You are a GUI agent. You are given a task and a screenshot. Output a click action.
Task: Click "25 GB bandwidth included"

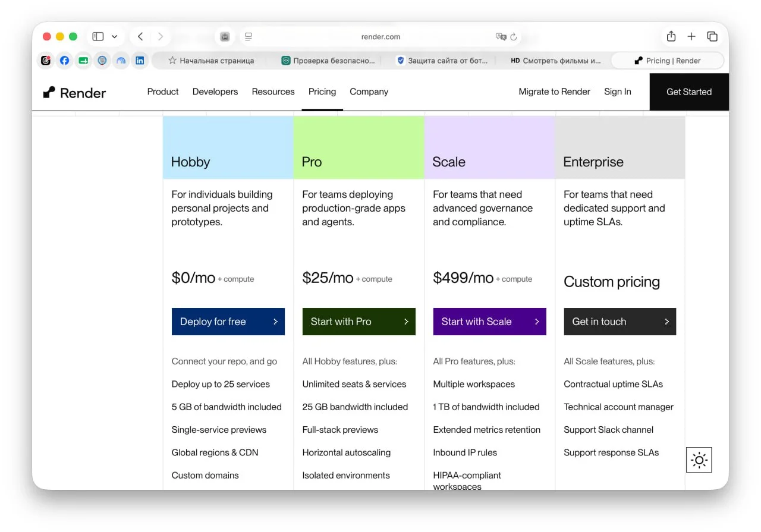coord(355,407)
